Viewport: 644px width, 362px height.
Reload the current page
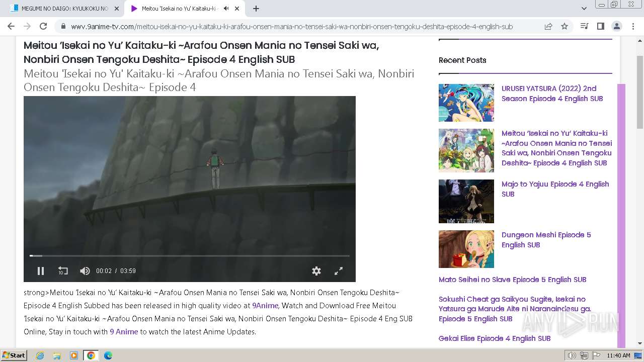(x=43, y=26)
